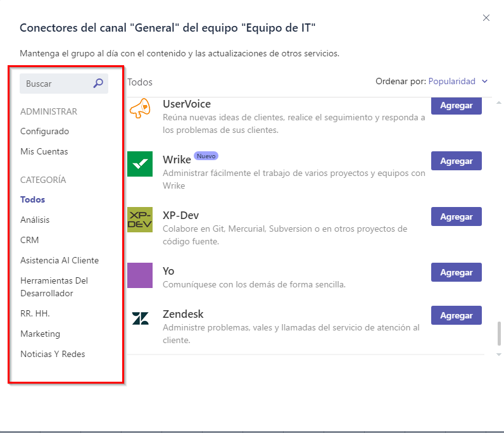
Task: Click the scrollbar down arrow
Action: pos(499,355)
